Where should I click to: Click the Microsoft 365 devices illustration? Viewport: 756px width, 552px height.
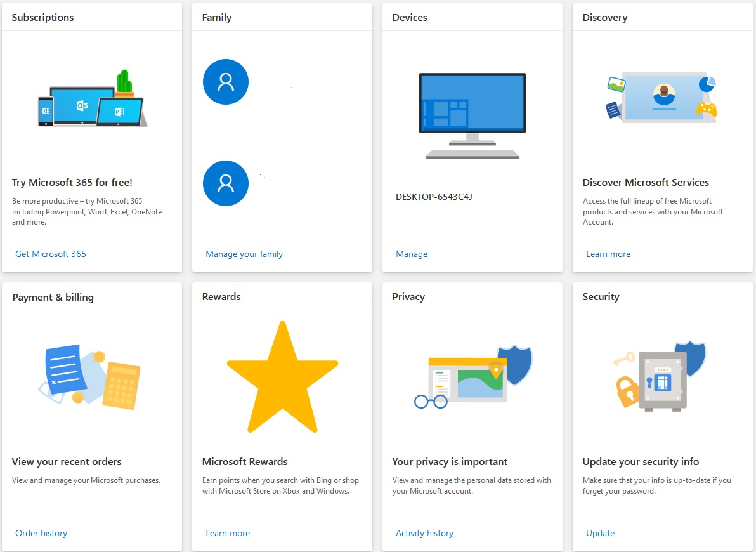click(x=93, y=98)
